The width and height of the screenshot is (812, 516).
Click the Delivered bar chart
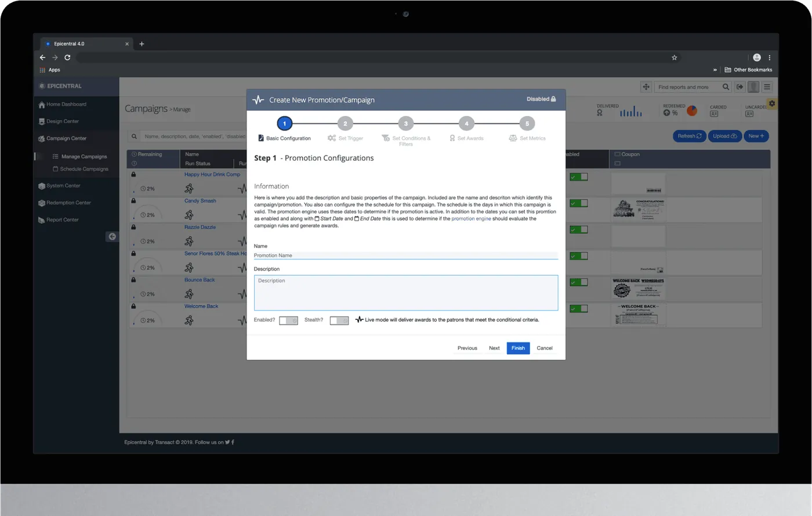pyautogui.click(x=631, y=111)
